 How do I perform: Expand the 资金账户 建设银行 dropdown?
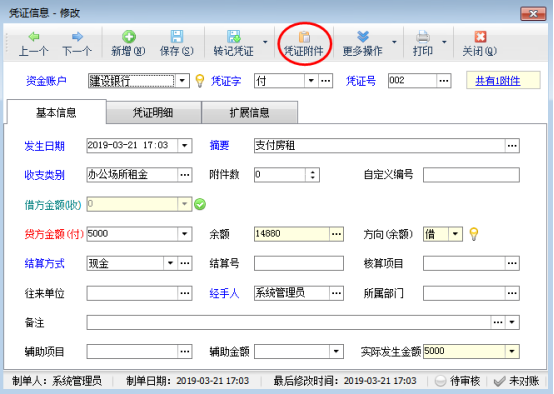click(x=182, y=81)
